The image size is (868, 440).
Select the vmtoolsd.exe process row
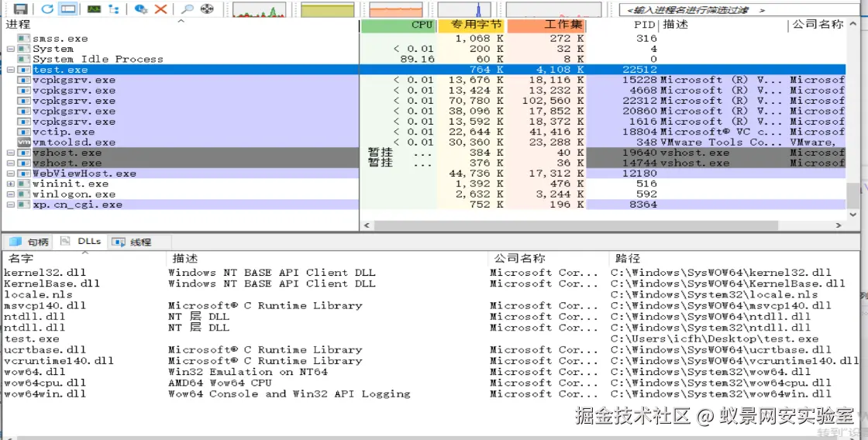pos(423,143)
